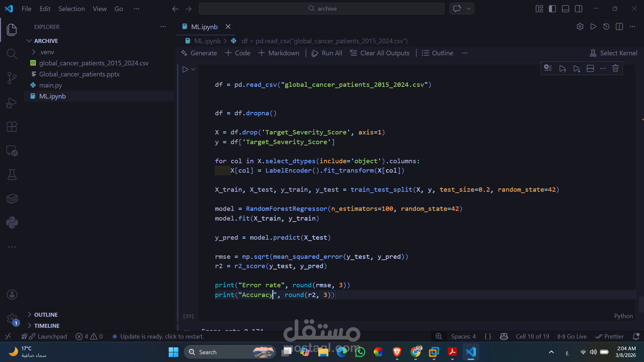This screenshot has height=362, width=644.
Task: Click the zoom icon in status bar
Action: click(439, 337)
